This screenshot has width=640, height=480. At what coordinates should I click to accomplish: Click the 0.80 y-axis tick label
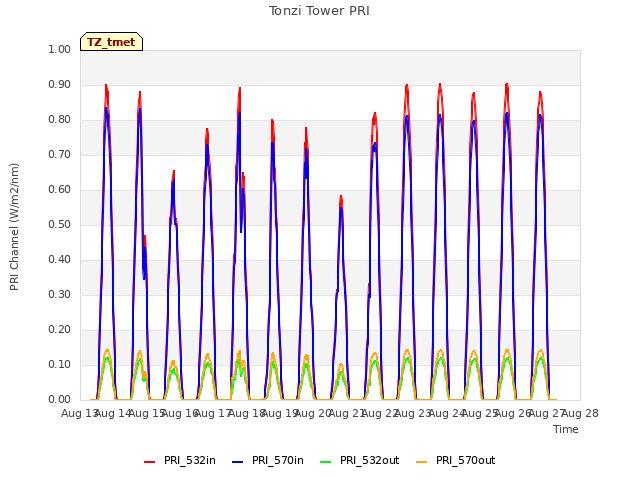60,120
